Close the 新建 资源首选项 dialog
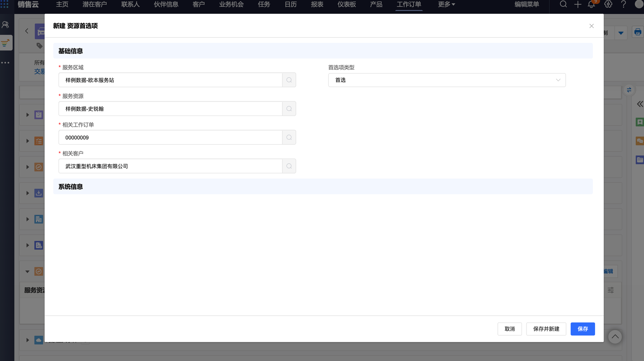 click(x=592, y=26)
